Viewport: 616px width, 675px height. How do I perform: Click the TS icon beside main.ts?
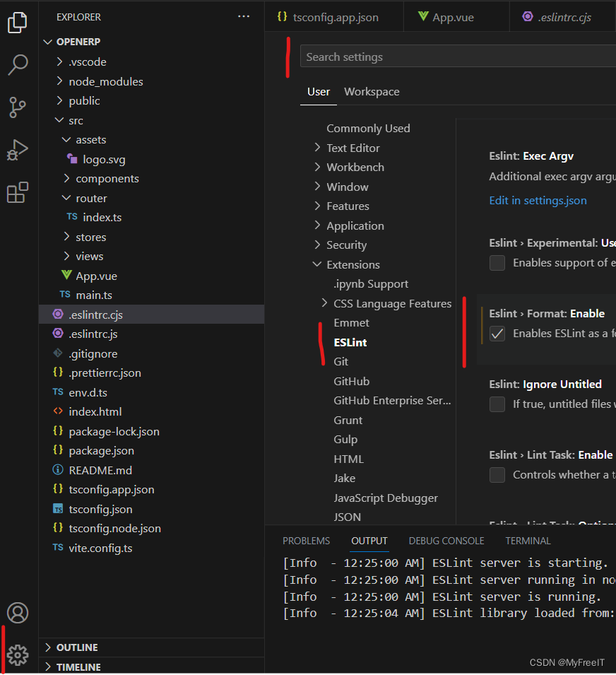[65, 295]
